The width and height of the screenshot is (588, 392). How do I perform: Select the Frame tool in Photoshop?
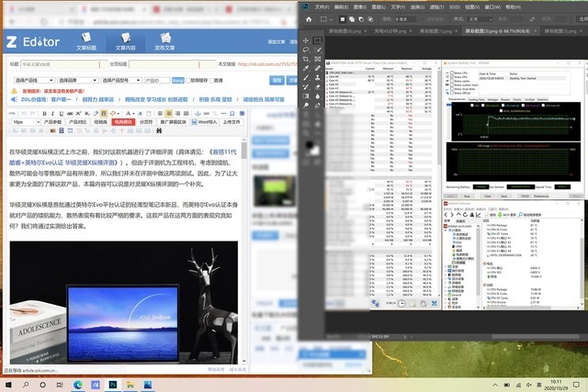318,59
